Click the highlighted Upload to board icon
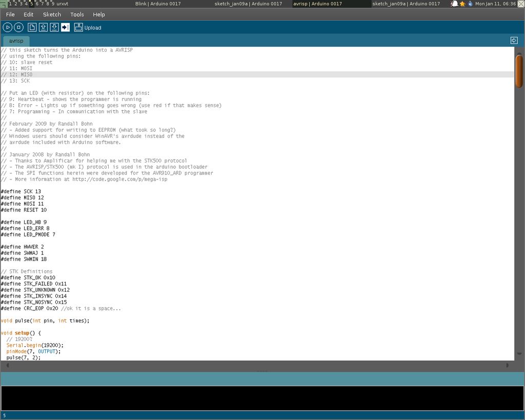Viewport: 525px width, 420px height. pos(65,28)
